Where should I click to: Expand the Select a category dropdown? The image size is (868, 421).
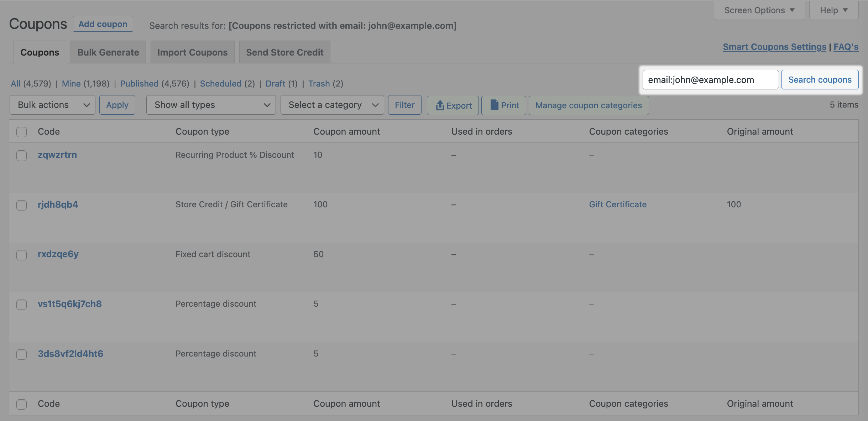pyautogui.click(x=332, y=105)
